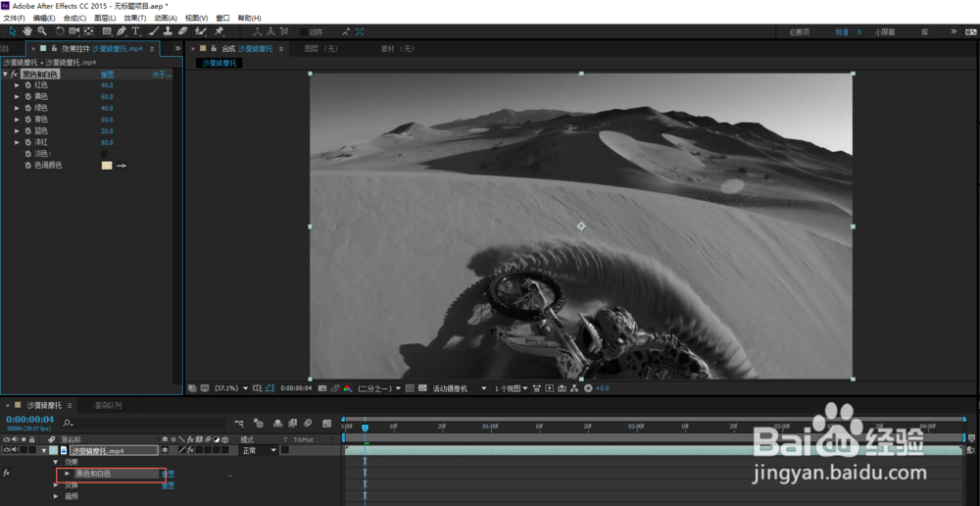Expand the 音频 group in timeline
Screen dimensions: 980x506
pos(56,496)
